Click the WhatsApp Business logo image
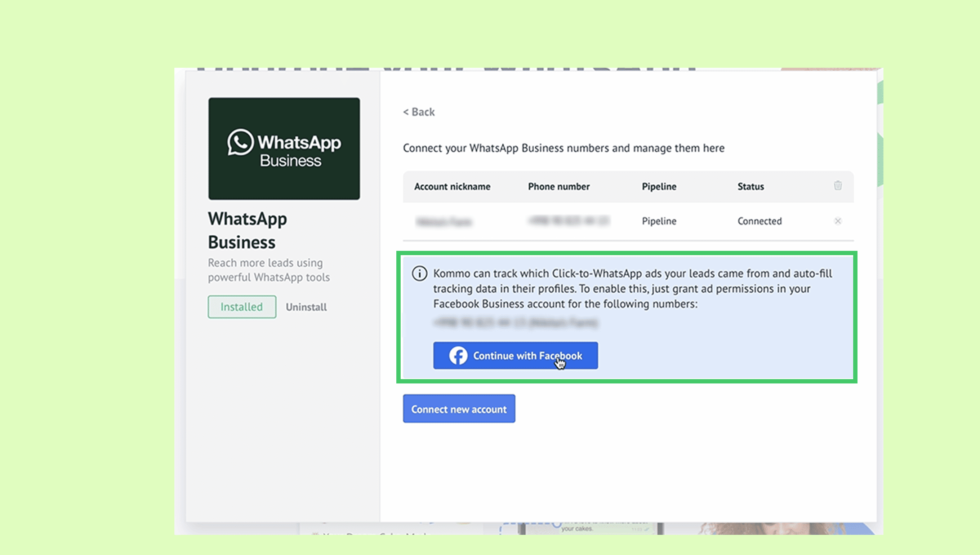Viewport: 980px width, 555px height. pos(284,148)
